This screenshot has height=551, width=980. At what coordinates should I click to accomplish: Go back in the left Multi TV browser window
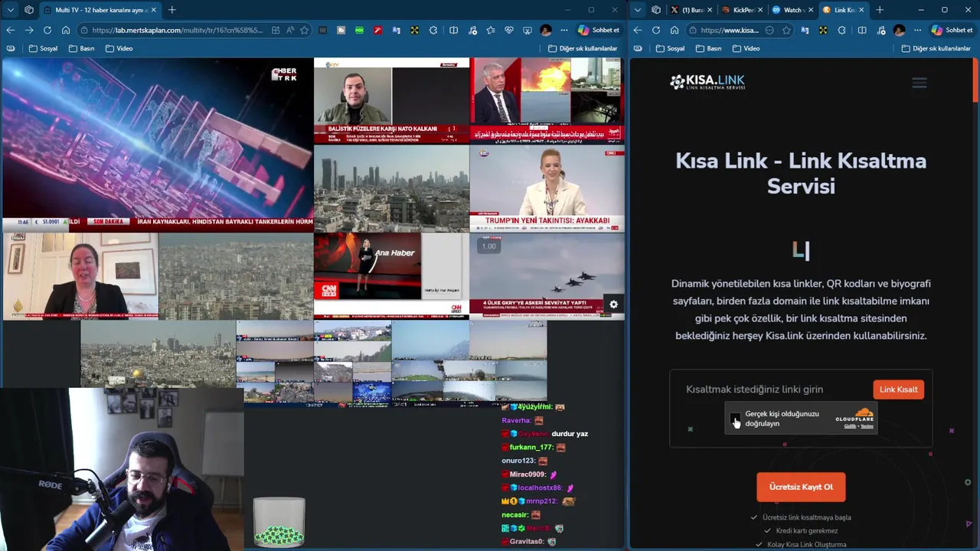coord(10,30)
